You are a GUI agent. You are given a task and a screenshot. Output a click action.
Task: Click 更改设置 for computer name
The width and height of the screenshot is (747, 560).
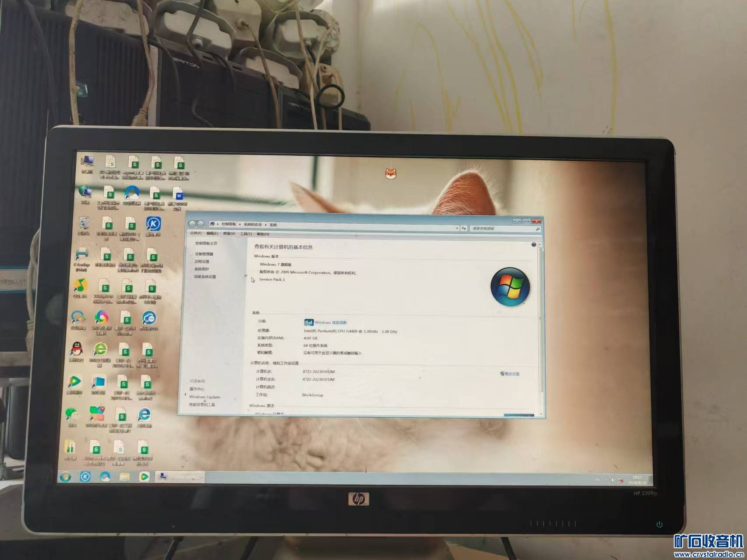point(510,374)
